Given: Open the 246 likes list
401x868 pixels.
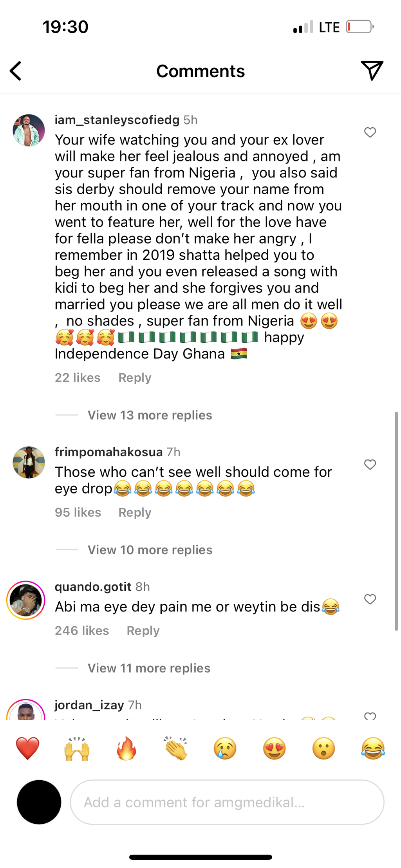Looking at the screenshot, I should coord(82,631).
